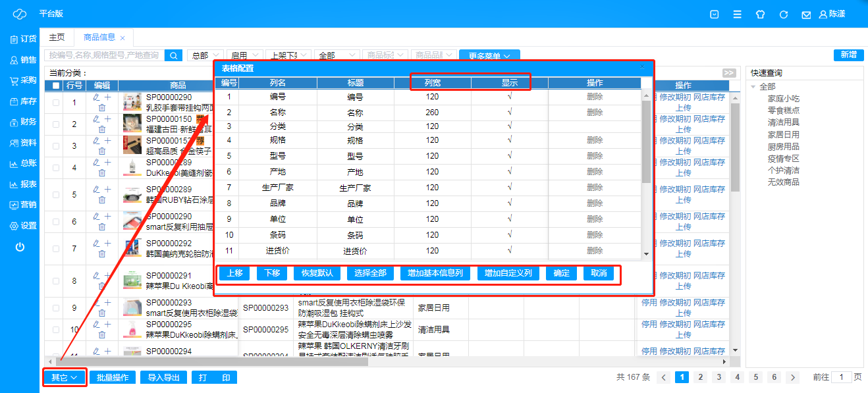Viewport: 868px width, 393px height.
Task: Click the 恢复默认 button
Action: pyautogui.click(x=317, y=273)
